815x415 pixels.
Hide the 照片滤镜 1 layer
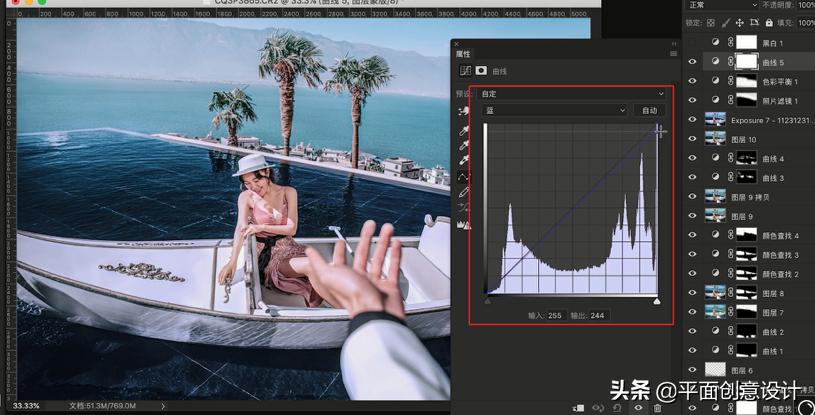(692, 100)
